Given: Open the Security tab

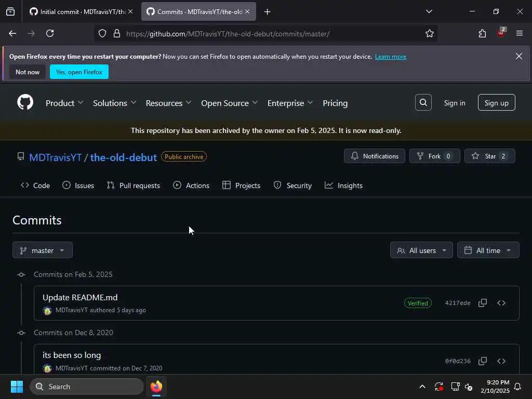Looking at the screenshot, I should [292, 185].
